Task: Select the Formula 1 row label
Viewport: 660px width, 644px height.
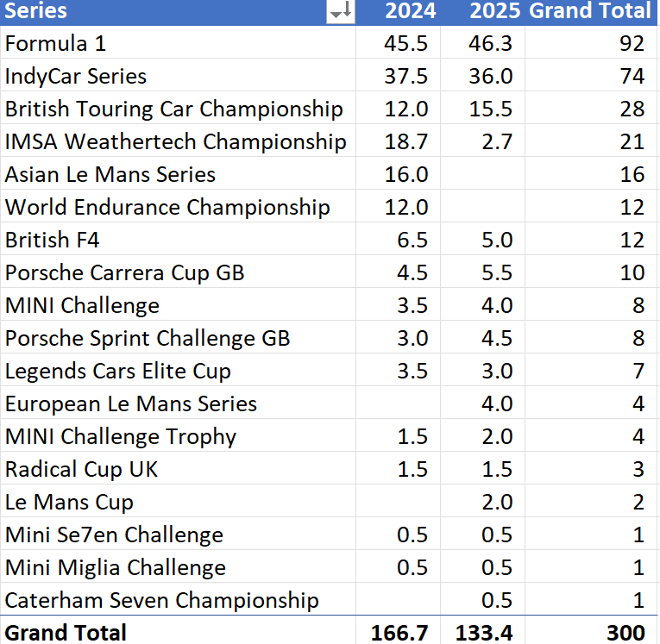Action: (x=56, y=43)
